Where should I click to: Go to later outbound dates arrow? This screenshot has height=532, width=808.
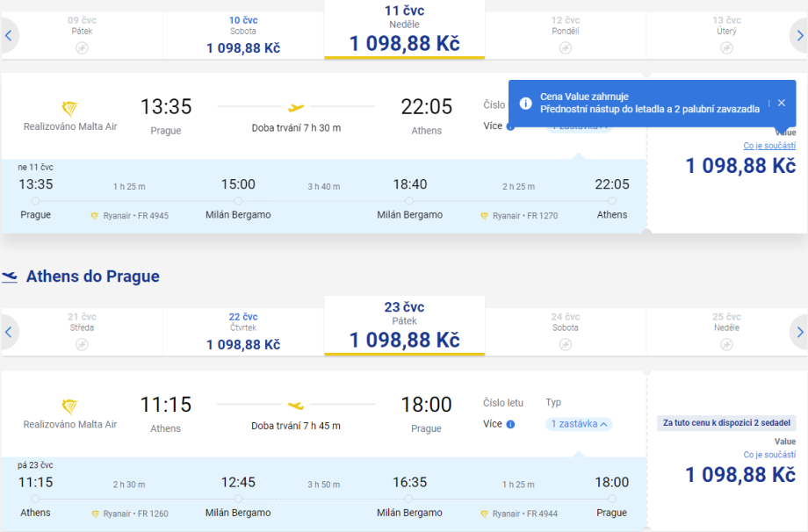pos(799,35)
